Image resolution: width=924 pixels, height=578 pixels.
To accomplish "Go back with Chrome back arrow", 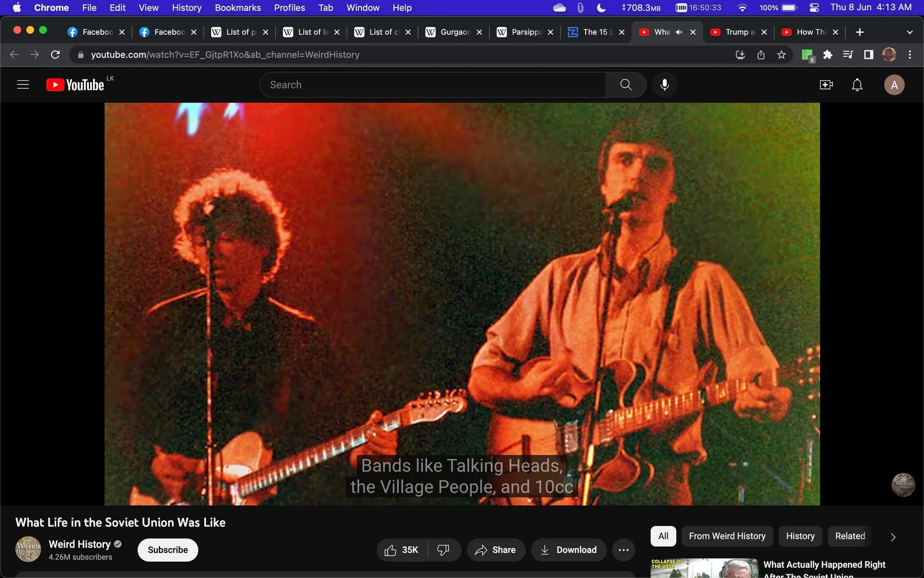I will 14,55.
